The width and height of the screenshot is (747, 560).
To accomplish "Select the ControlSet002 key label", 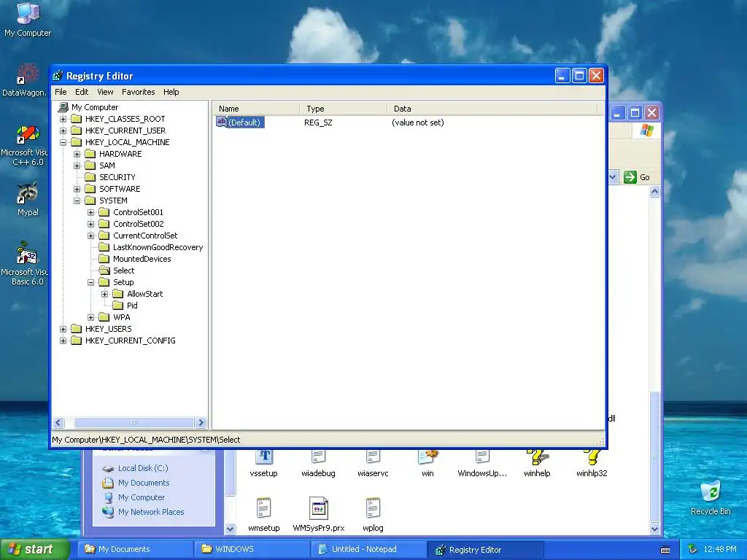I will [x=138, y=224].
